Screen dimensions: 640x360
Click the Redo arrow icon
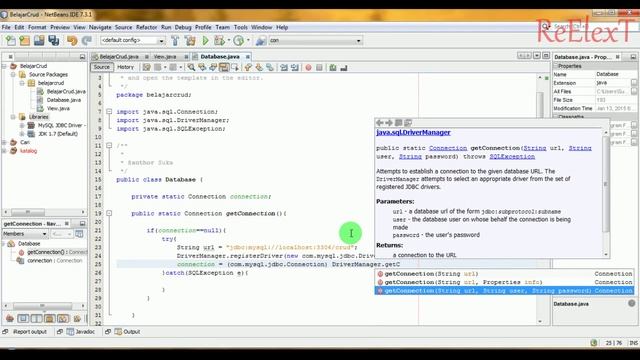pyautogui.click(x=87, y=40)
